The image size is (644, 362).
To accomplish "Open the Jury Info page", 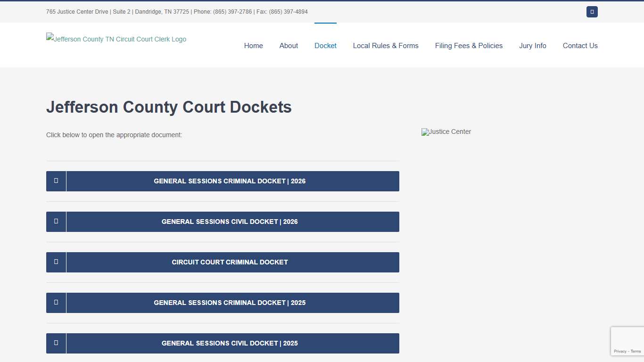I will coord(532,45).
